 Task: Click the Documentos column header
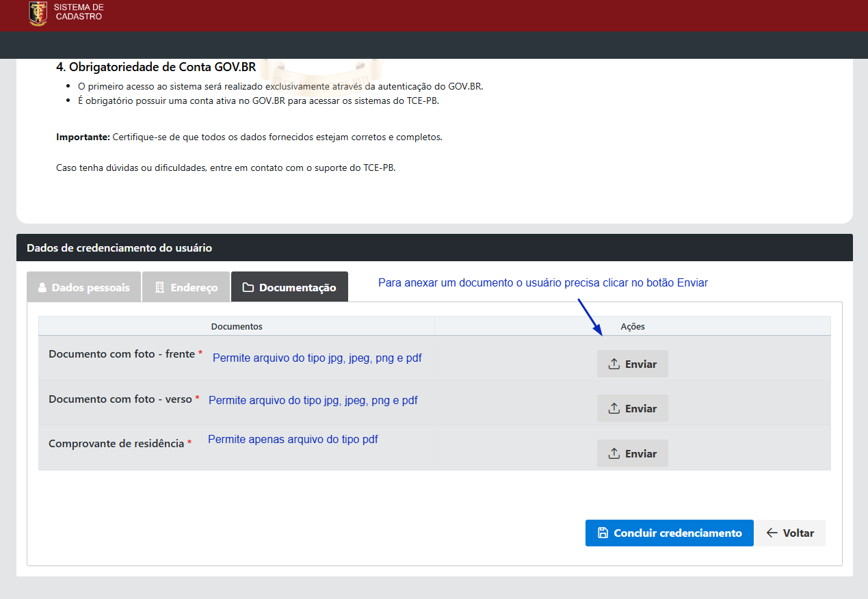pyautogui.click(x=237, y=326)
